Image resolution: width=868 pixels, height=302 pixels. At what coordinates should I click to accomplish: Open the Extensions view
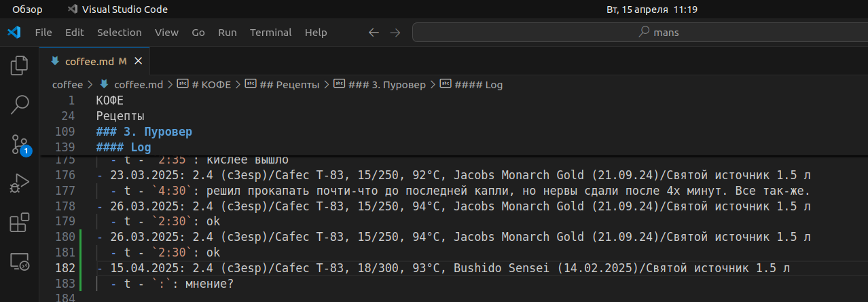click(x=20, y=222)
